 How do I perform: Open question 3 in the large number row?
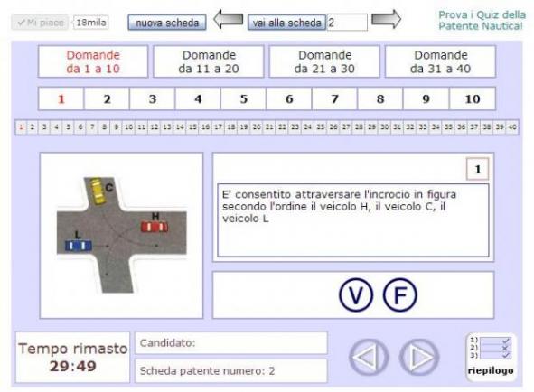(153, 98)
